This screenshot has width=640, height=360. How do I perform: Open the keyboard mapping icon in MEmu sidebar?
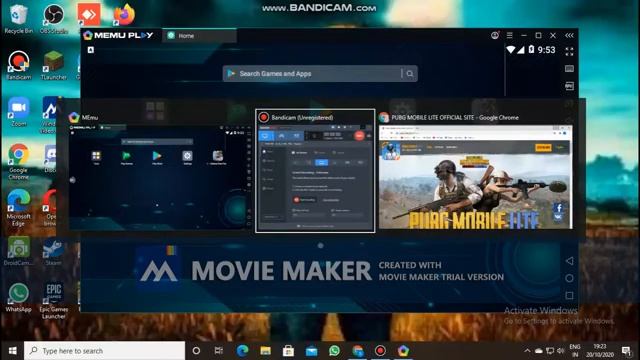click(569, 69)
